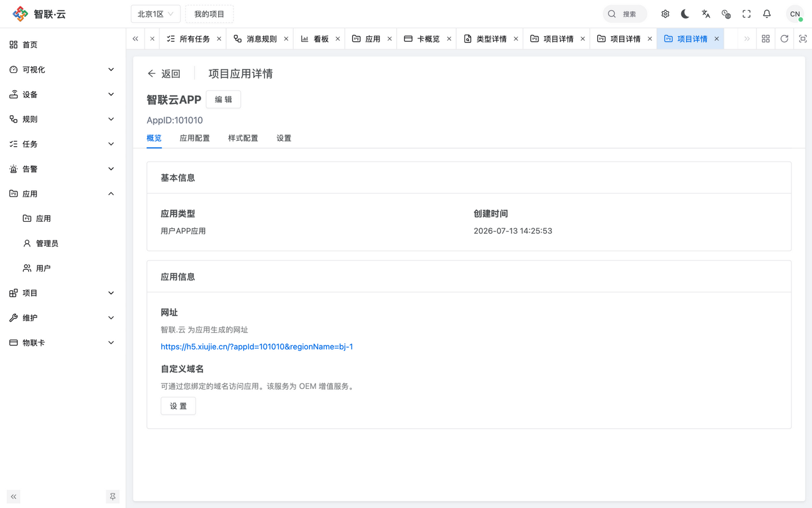Image resolution: width=812 pixels, height=508 pixels.
Task: Pin the sidebar with pin icon
Action: 113,497
